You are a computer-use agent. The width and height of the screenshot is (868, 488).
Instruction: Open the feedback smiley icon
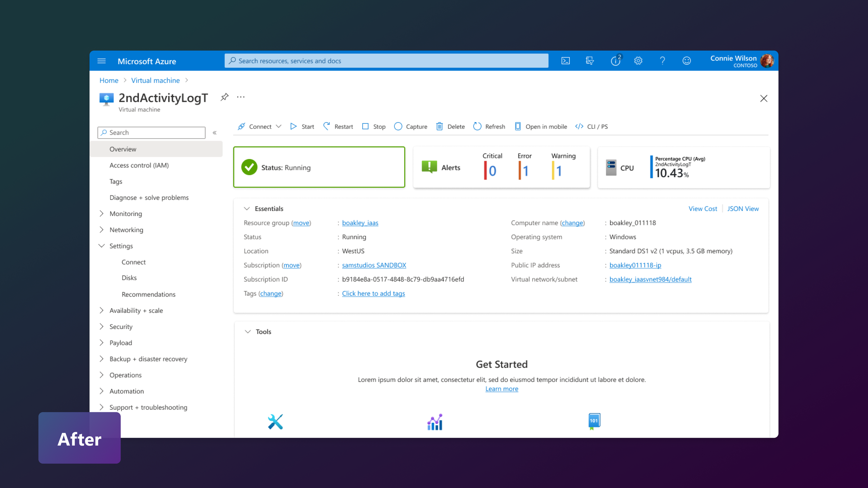click(686, 61)
